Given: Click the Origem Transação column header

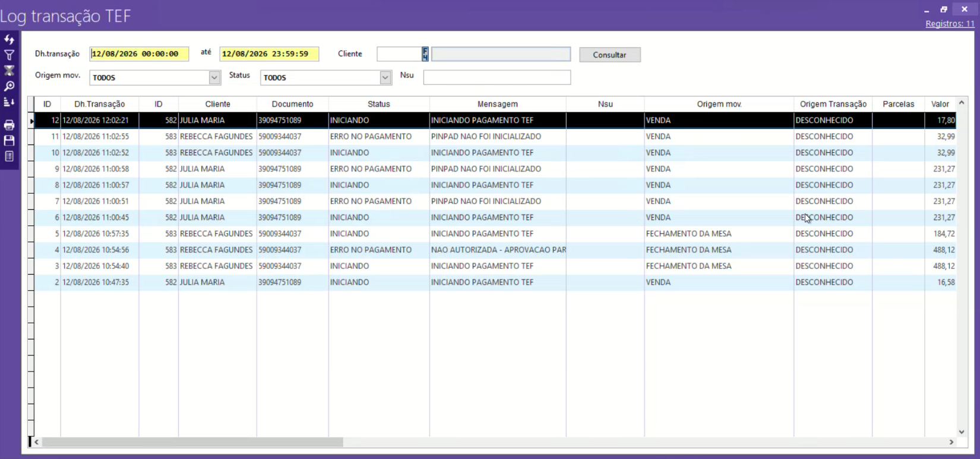Looking at the screenshot, I should click(x=833, y=104).
